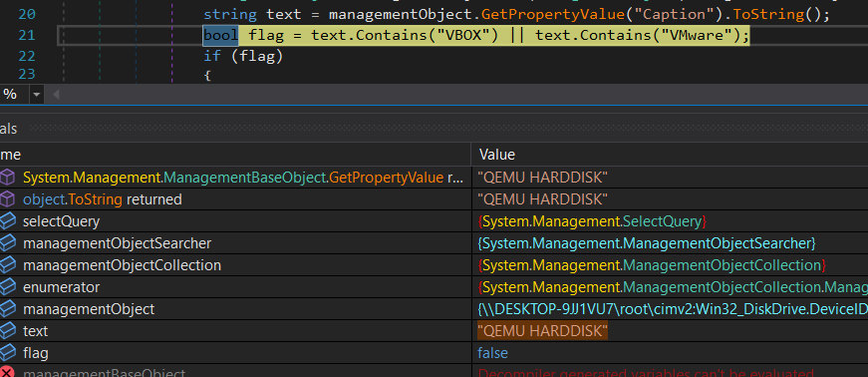
Task: Click the text variable icon
Action: 7,331
